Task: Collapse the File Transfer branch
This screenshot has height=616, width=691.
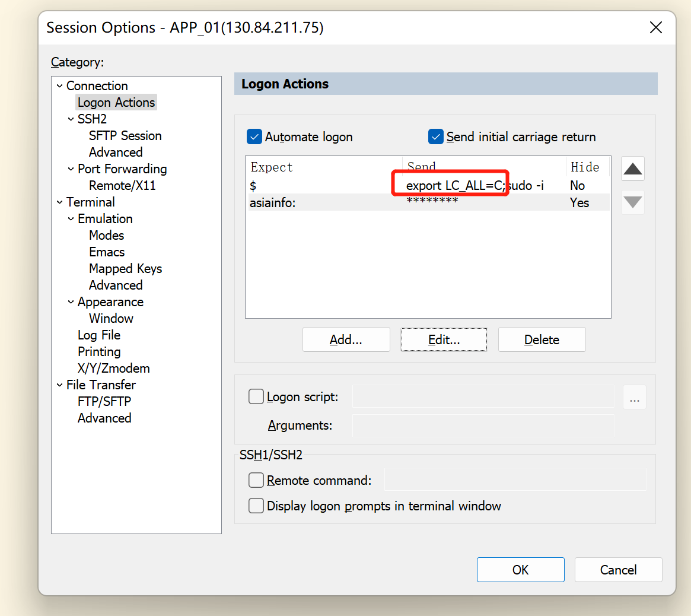Action: (59, 385)
